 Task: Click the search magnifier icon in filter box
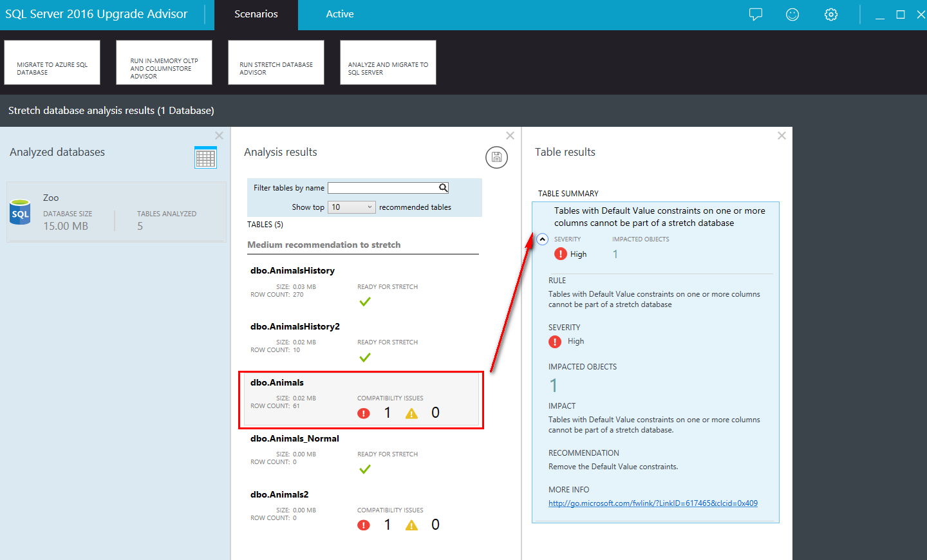443,188
